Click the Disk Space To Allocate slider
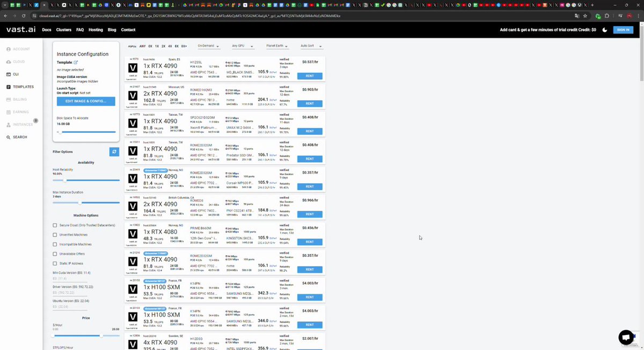 point(86,132)
